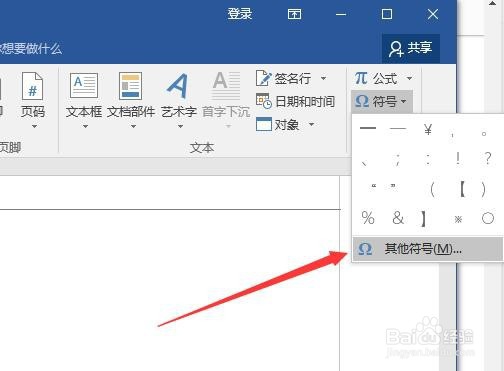The image size is (504, 371).
Task: Insert the 】 right bracket symbol
Action: click(x=423, y=219)
